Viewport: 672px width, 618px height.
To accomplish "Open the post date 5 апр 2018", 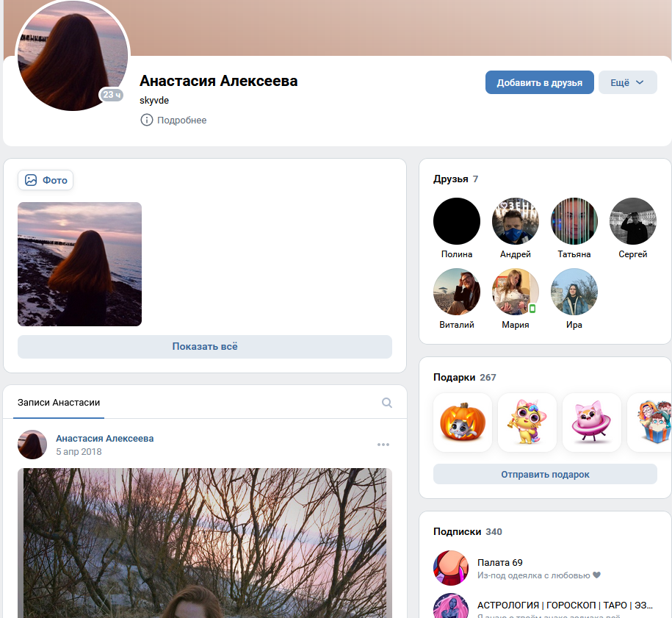I will [x=79, y=452].
